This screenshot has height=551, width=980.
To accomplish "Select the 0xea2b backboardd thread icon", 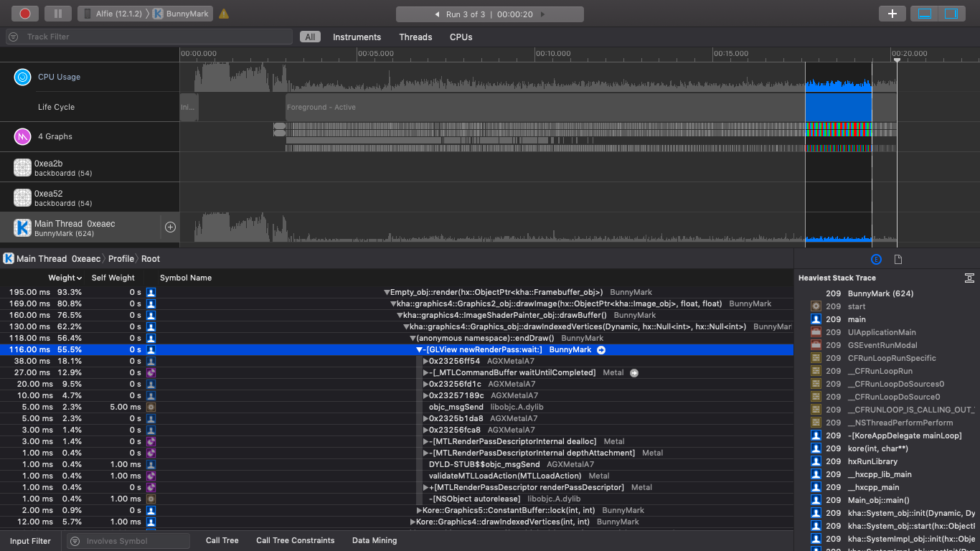I will point(23,167).
